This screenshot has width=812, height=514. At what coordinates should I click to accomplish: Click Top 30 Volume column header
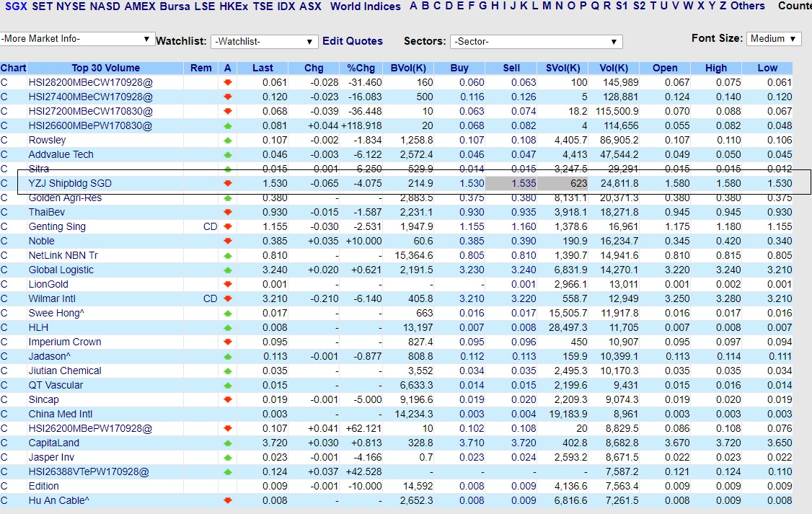click(105, 68)
